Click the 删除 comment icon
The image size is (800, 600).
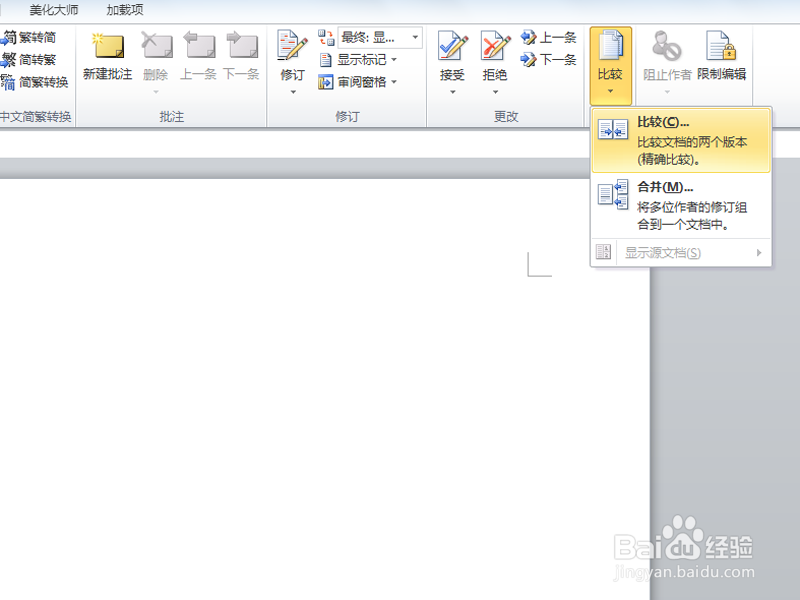pyautogui.click(x=156, y=45)
